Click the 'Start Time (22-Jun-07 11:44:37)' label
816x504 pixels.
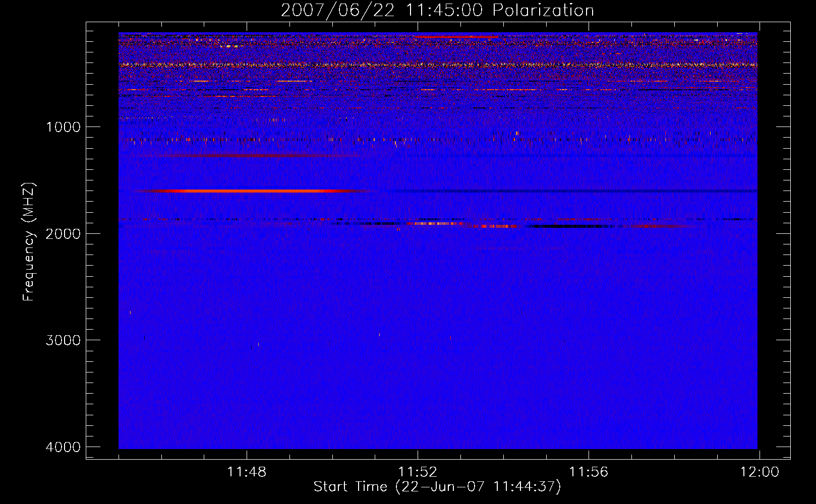coord(437,487)
